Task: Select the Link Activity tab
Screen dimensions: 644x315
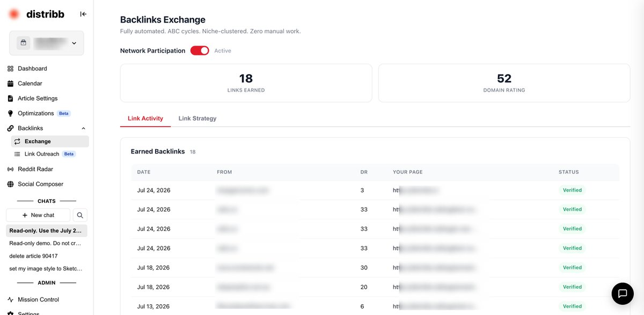Action: click(145, 119)
